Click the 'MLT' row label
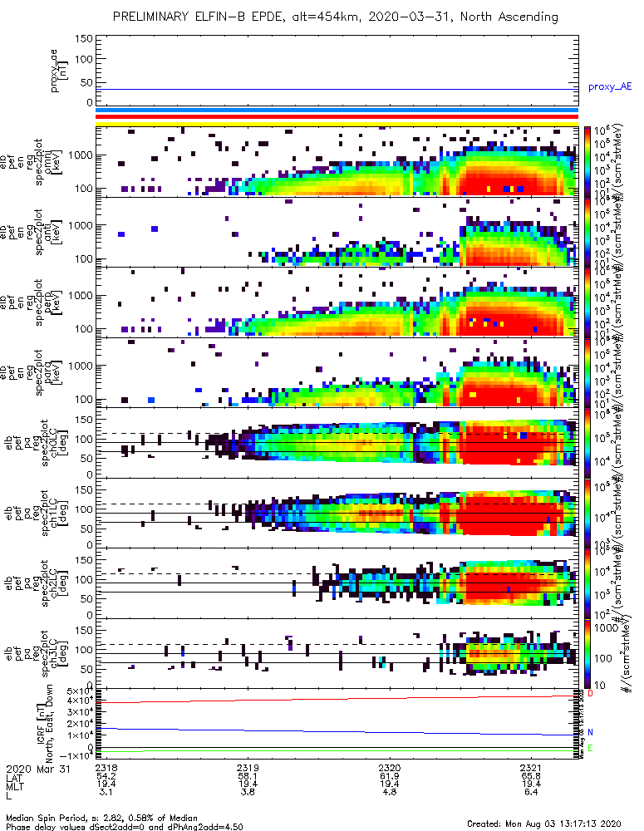The width and height of the screenshot is (644, 831). click(x=14, y=785)
